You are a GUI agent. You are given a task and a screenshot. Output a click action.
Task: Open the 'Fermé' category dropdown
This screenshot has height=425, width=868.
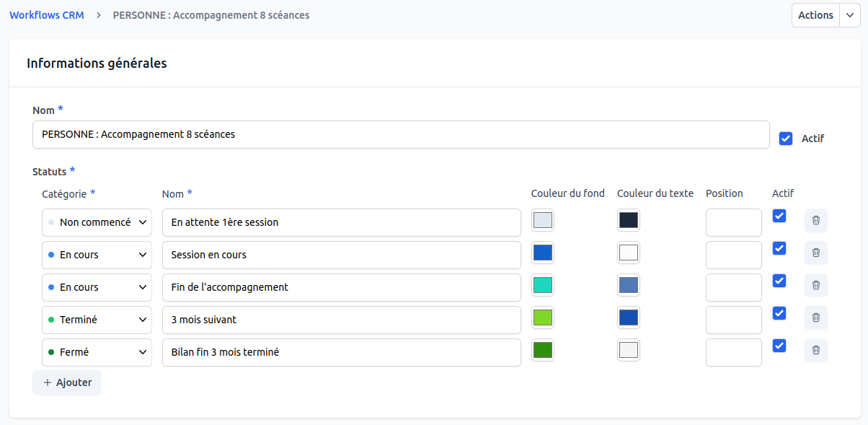(x=97, y=351)
